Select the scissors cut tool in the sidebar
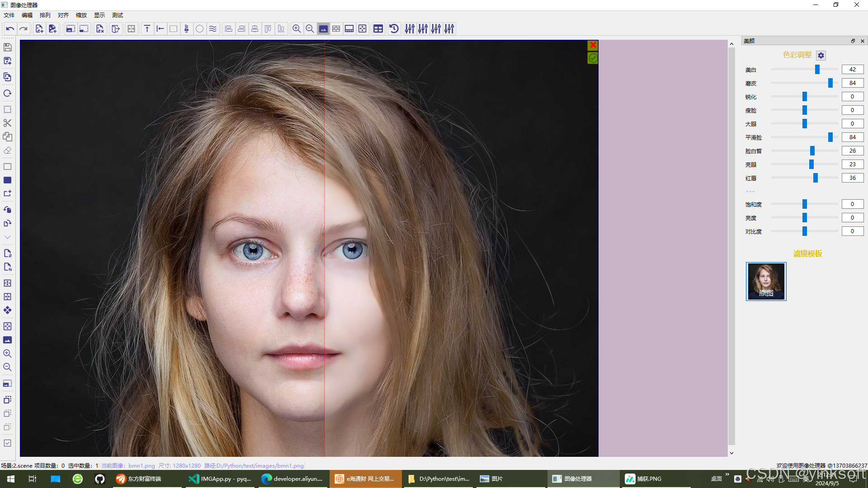The image size is (868, 488). pos(7,123)
